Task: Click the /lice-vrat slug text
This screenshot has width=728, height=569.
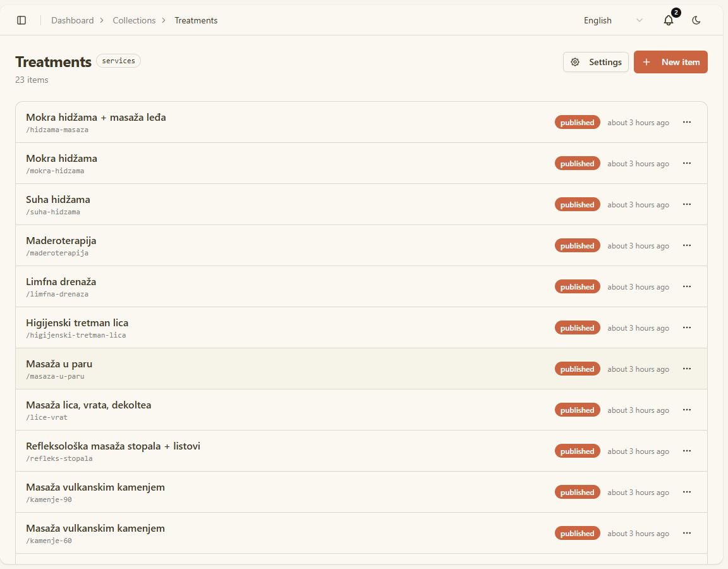Action: (x=46, y=417)
